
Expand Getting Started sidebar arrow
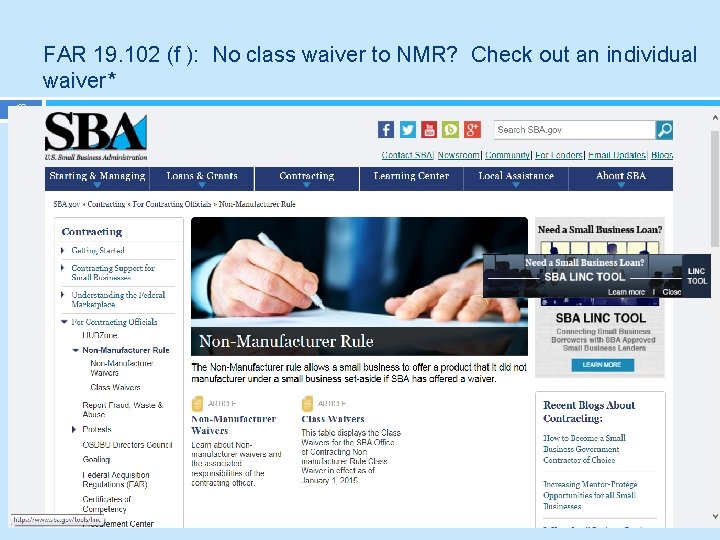62,250
